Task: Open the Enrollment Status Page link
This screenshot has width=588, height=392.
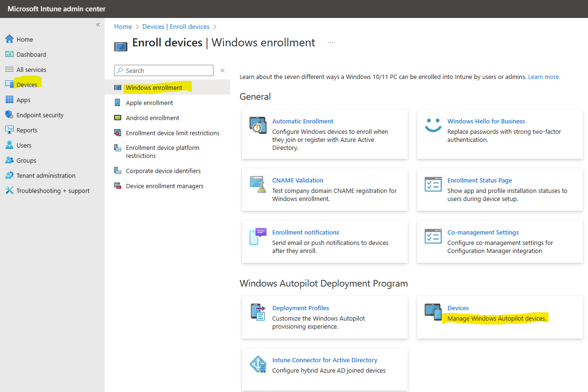Action: [480, 180]
